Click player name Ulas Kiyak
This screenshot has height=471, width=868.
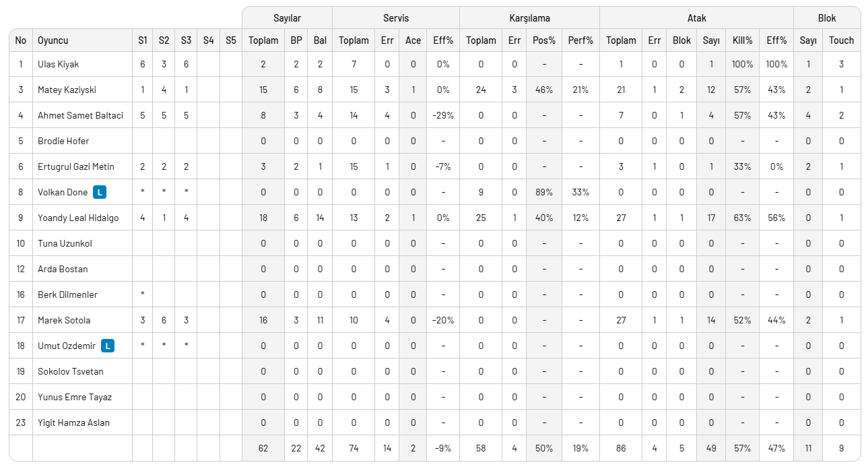coord(59,65)
